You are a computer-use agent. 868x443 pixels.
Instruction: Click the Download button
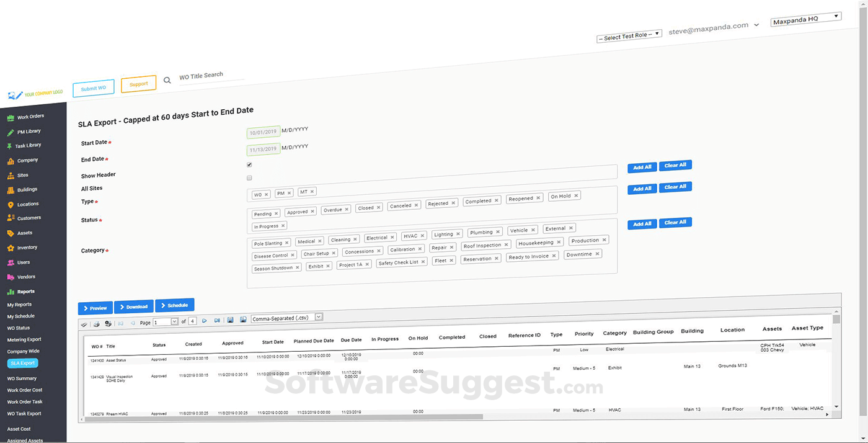(x=133, y=307)
